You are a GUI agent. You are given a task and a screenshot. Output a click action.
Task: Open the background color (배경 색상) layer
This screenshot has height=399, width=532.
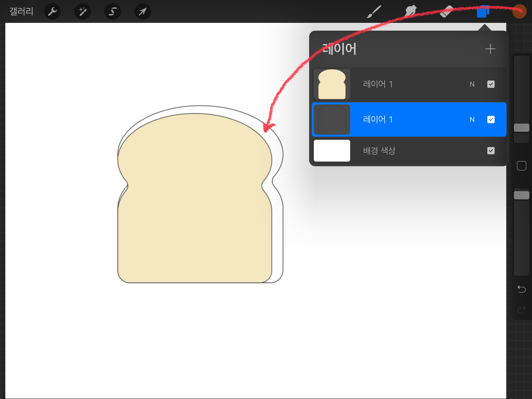(x=379, y=151)
